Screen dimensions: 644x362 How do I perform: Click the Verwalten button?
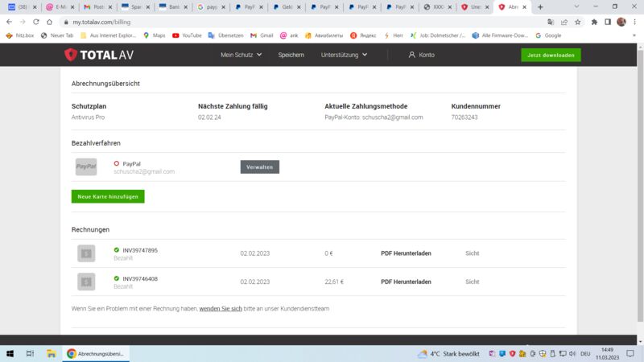tap(259, 167)
